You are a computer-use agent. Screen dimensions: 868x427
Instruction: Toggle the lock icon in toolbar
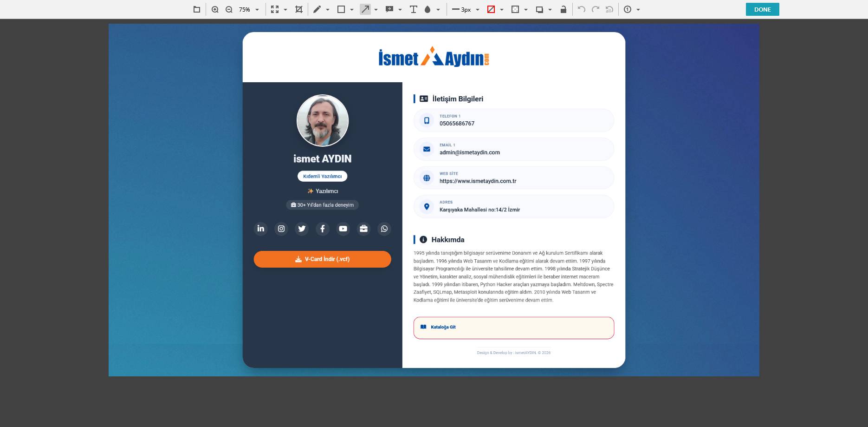tap(563, 9)
